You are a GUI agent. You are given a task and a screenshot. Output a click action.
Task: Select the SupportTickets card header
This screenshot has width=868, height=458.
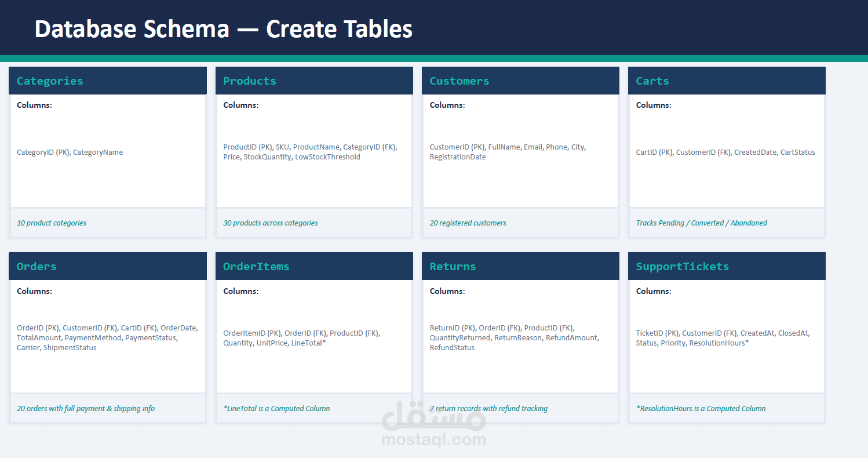click(x=727, y=266)
